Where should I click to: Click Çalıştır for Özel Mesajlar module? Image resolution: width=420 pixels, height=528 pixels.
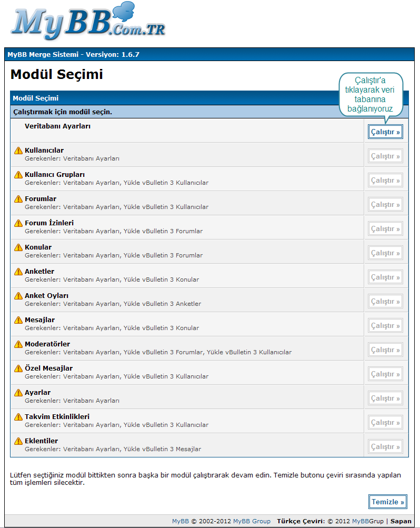pyautogui.click(x=385, y=374)
